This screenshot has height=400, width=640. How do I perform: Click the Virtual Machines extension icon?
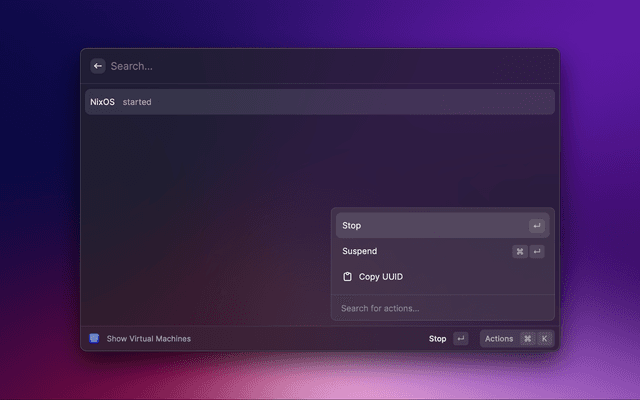coord(94,339)
